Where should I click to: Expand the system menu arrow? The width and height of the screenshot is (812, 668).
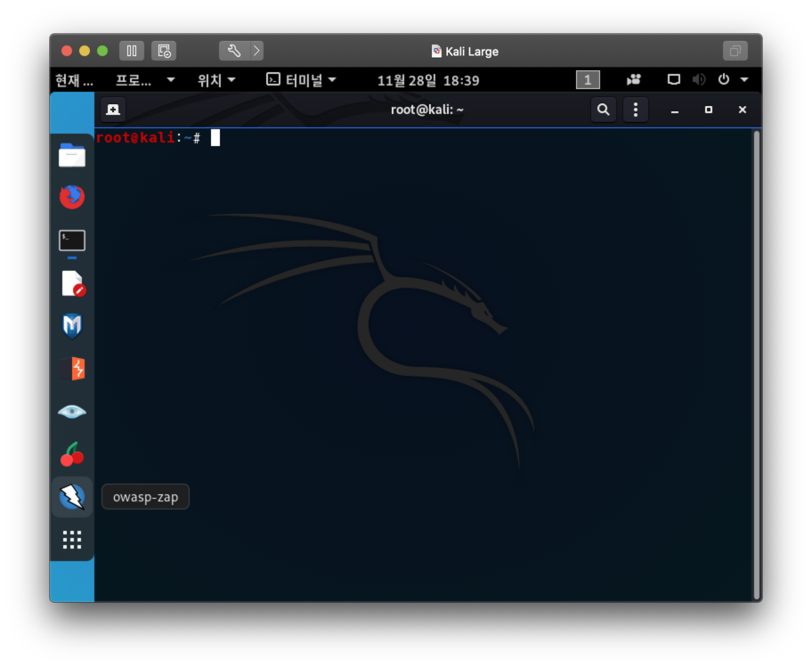744,80
